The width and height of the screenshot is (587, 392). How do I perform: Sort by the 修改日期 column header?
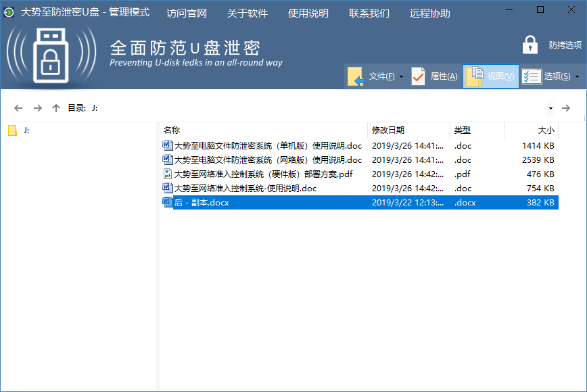pyautogui.click(x=408, y=130)
